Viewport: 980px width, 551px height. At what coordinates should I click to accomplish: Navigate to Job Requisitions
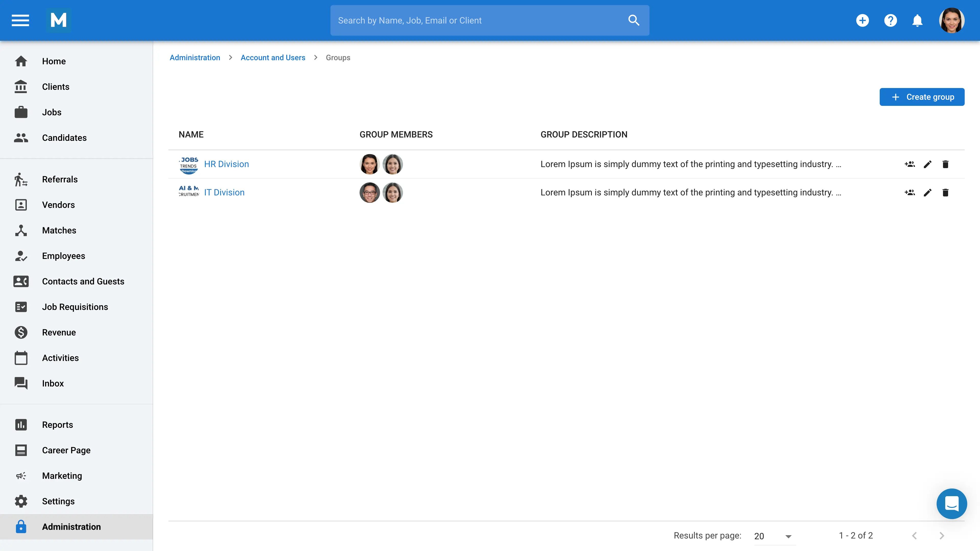coord(75,307)
